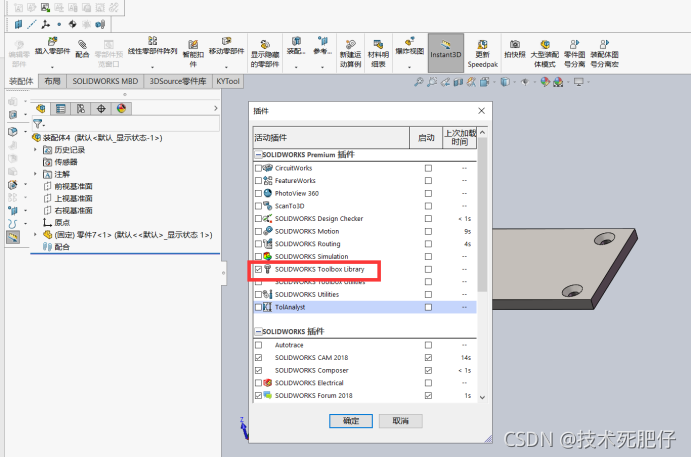Open the ConfigurationManager tab icon
Screen dimensions: 692x458
pyautogui.click(x=81, y=109)
